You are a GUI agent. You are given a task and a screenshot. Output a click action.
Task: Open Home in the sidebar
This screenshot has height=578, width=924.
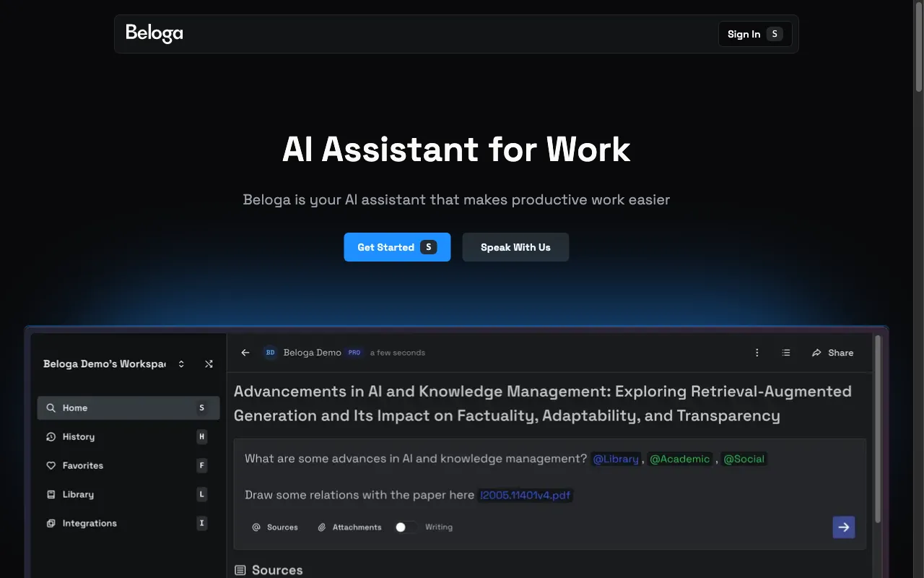point(128,408)
